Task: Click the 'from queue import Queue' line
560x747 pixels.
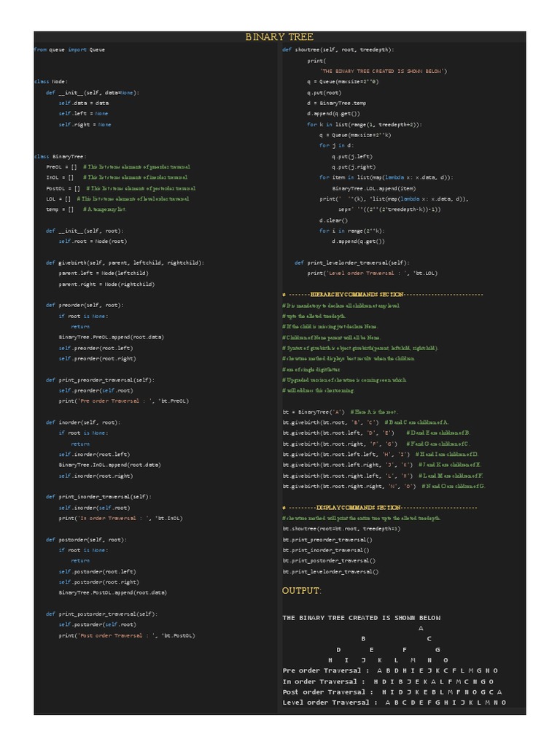Action: 69,50
